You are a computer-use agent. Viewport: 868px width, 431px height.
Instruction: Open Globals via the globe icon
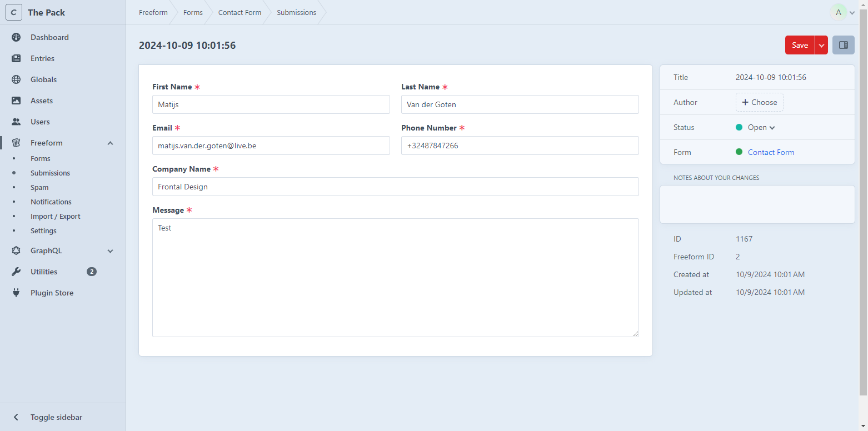16,79
